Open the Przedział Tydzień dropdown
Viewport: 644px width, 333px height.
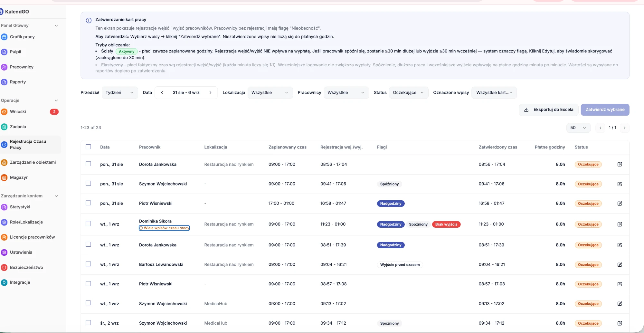(x=120, y=92)
